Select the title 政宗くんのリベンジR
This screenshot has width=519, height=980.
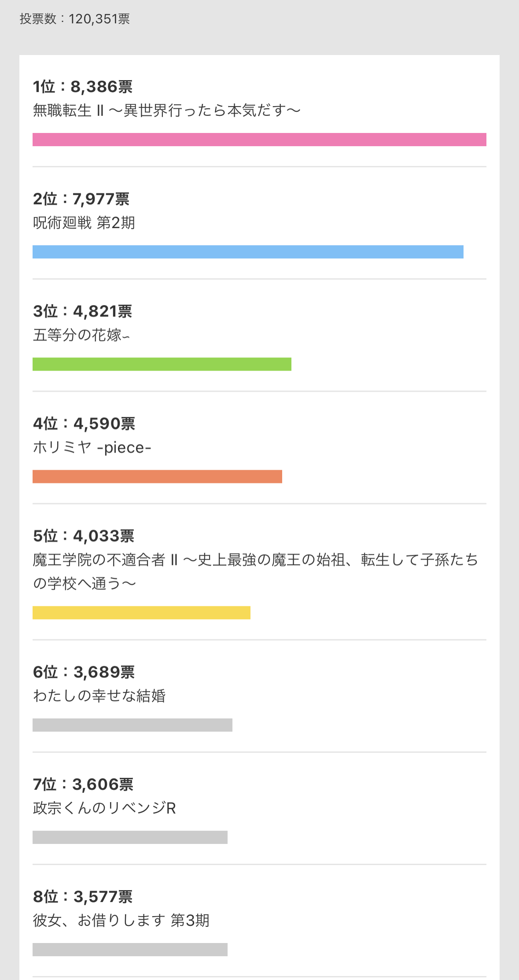(104, 808)
